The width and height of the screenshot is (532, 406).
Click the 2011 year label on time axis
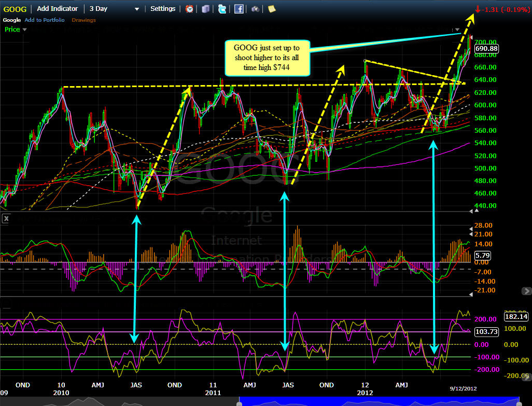point(213,393)
